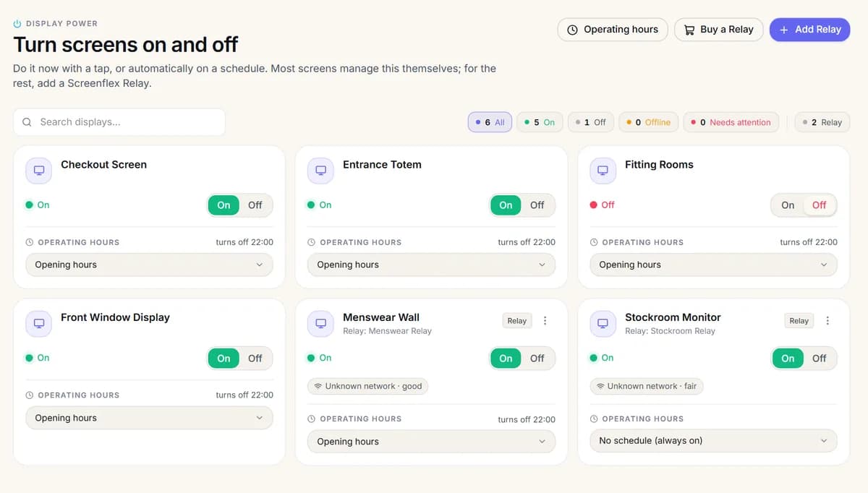Turn Checkout Screen off
Viewport: 868px width, 493px height.
(x=255, y=205)
